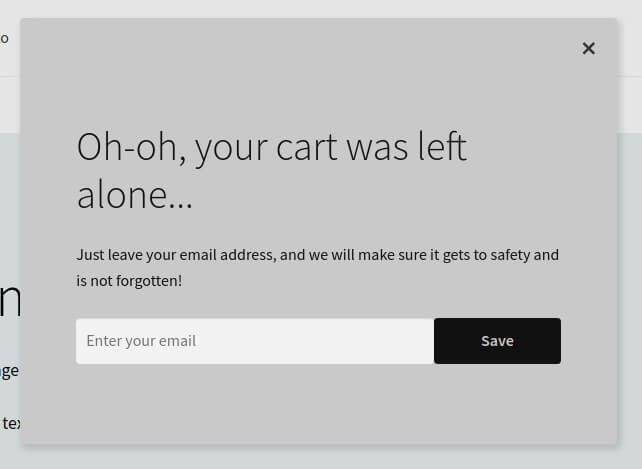Click the word 'safety' in the popup description
The width and height of the screenshot is (642, 469).
pos(510,256)
